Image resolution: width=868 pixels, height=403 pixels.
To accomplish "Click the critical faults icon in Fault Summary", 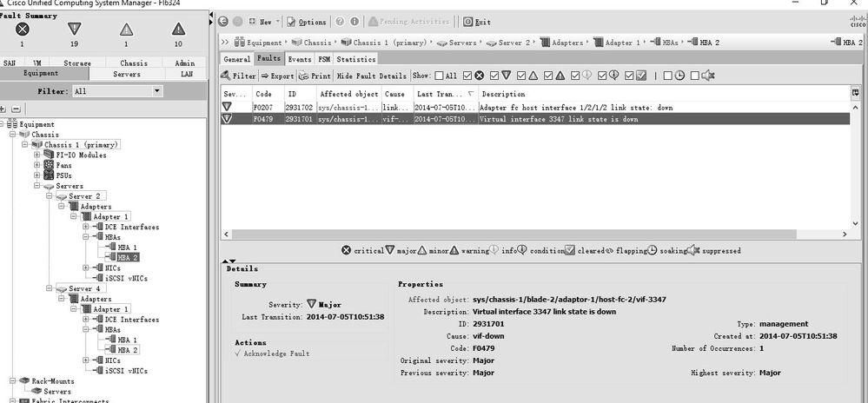I will (x=22, y=29).
